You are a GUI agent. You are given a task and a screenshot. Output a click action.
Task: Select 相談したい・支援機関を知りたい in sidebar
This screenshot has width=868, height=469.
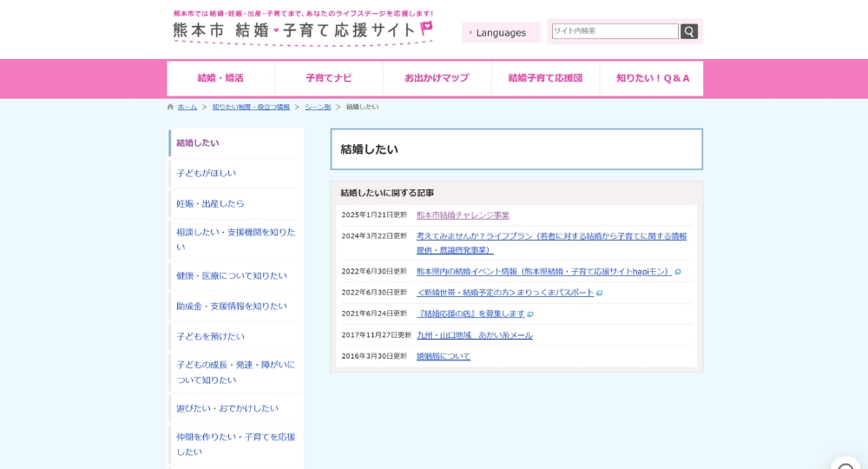pos(236,240)
